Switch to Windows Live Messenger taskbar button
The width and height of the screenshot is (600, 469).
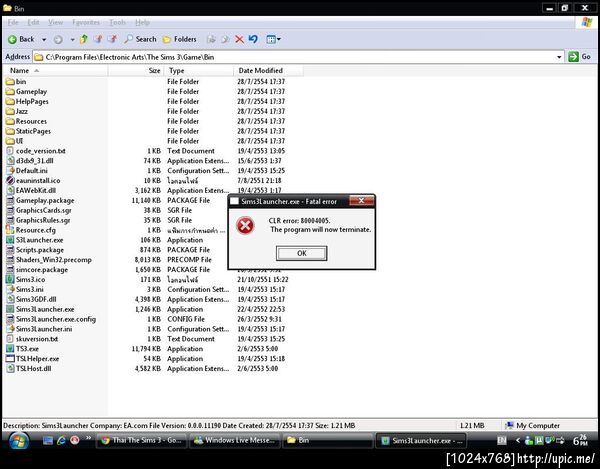coord(235,440)
